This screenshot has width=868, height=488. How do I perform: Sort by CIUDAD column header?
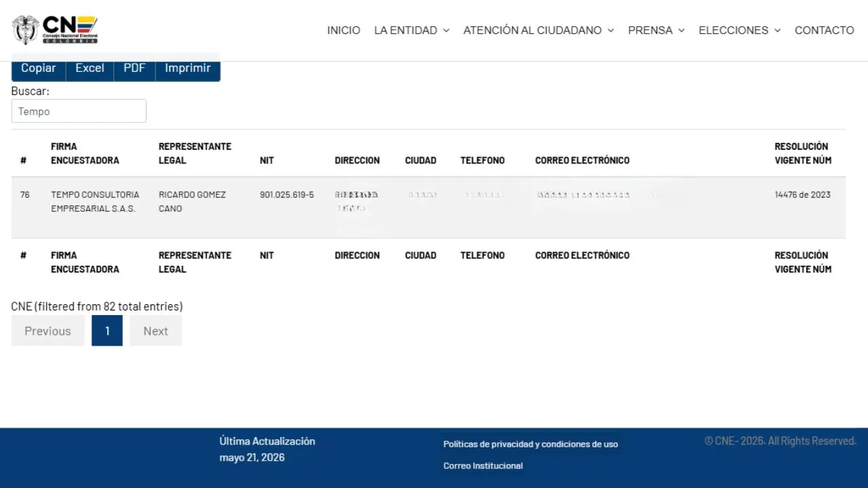pyautogui.click(x=420, y=161)
